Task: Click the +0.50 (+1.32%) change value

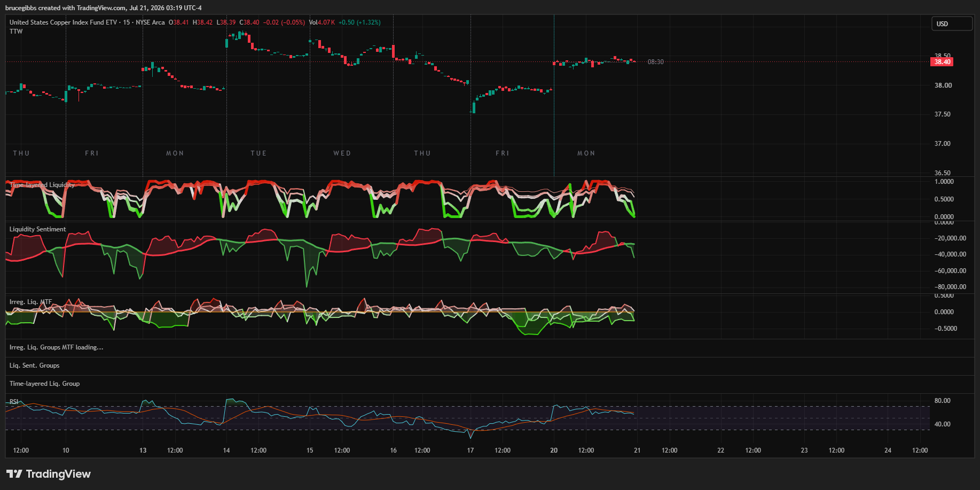Action: [x=359, y=22]
